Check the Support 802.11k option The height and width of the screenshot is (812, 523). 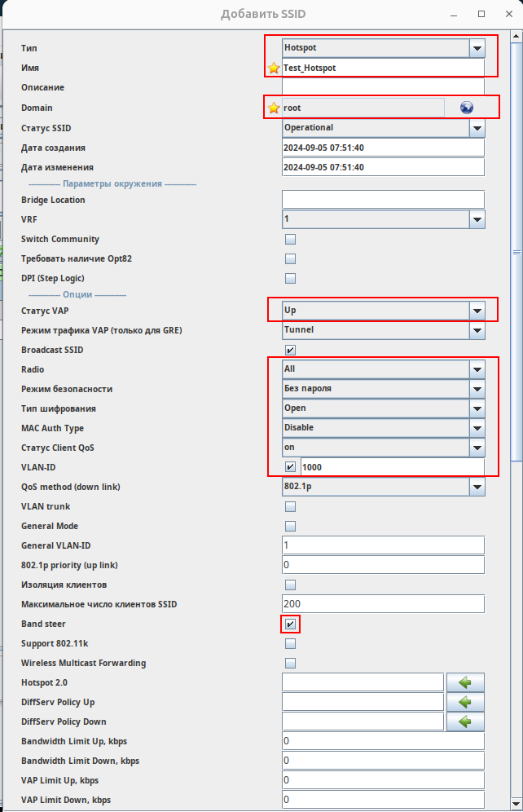click(290, 644)
